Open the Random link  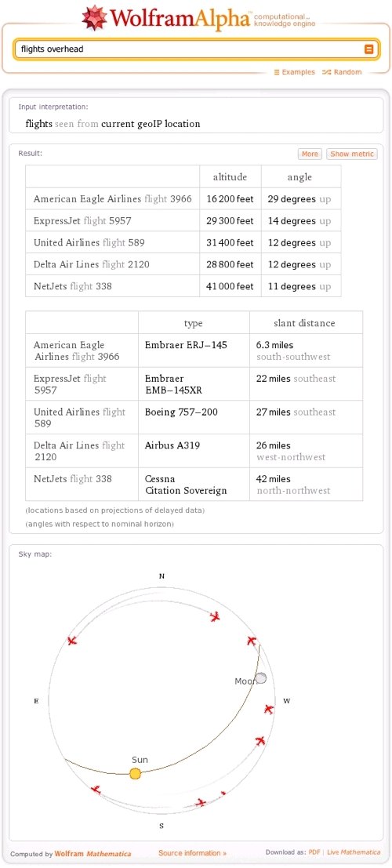(x=342, y=72)
